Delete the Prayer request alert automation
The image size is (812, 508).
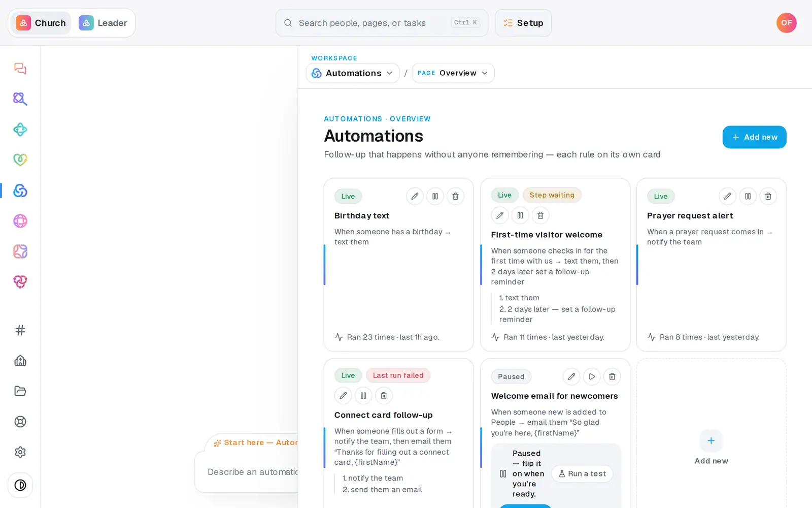[768, 196]
